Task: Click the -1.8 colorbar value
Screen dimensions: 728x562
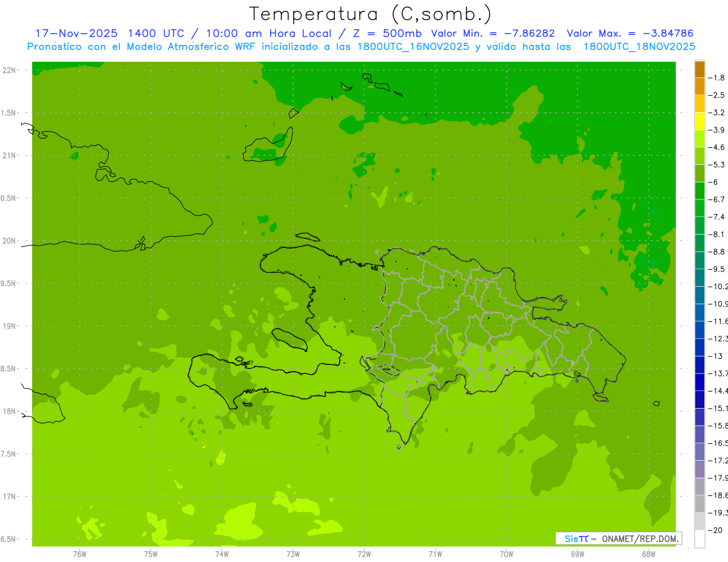Action: (x=716, y=78)
